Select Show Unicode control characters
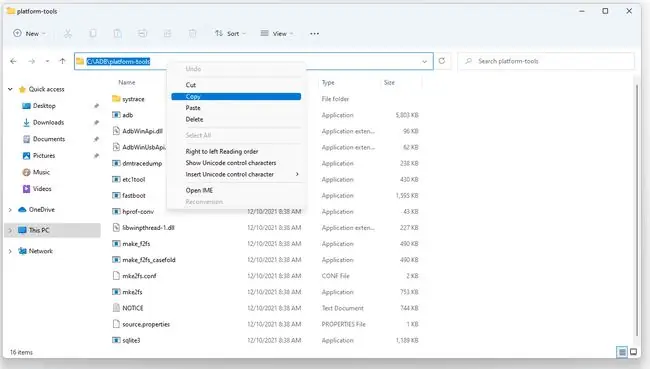The width and height of the screenshot is (650, 369). (236, 163)
